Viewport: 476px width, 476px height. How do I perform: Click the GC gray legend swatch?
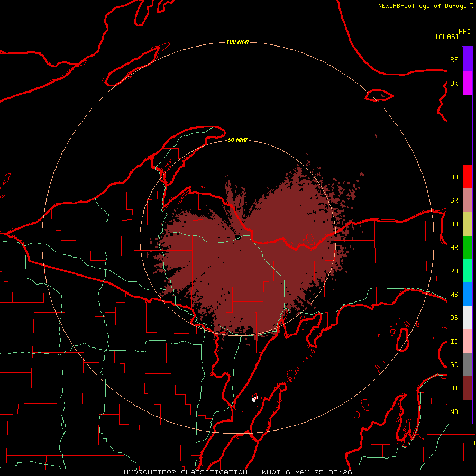pos(467,364)
